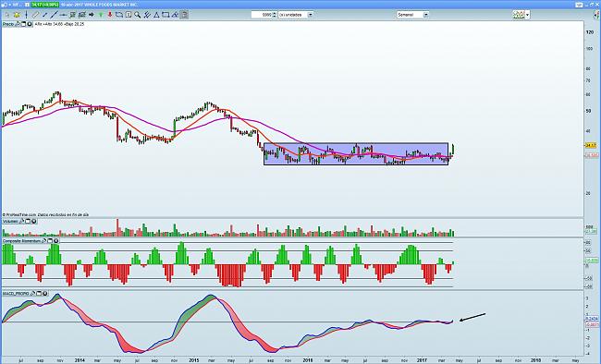Click the yellow highlight cursor tool
The width and height of the screenshot is (601, 364).
17,15
